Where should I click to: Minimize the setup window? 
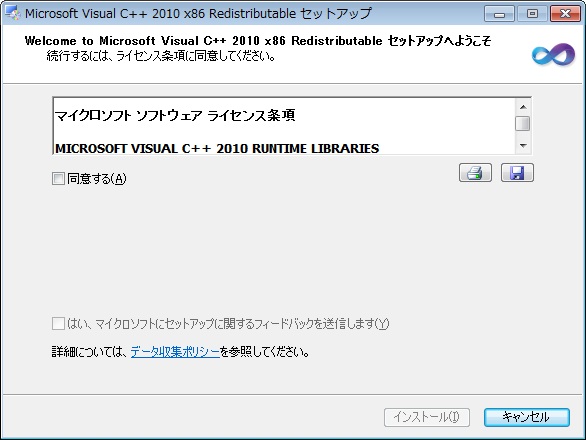(499, 14)
